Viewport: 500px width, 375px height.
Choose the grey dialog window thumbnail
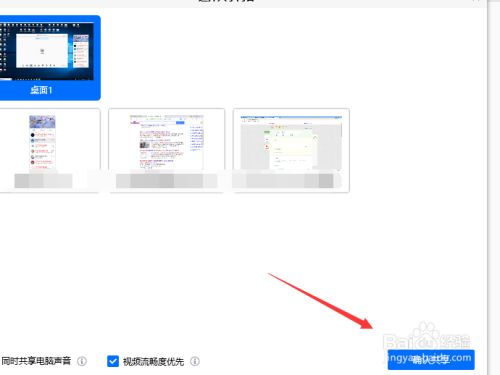click(291, 150)
